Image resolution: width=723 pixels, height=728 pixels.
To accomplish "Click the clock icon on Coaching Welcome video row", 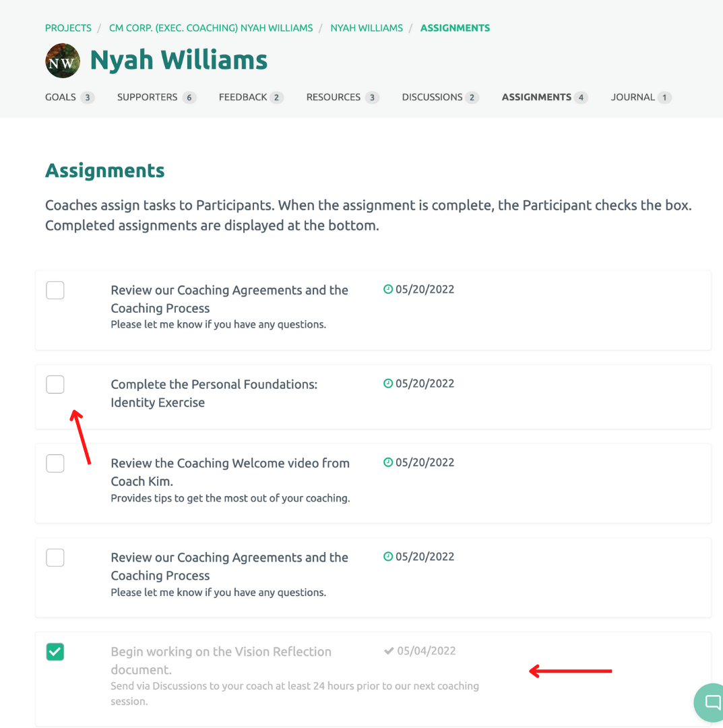I will 388,462.
